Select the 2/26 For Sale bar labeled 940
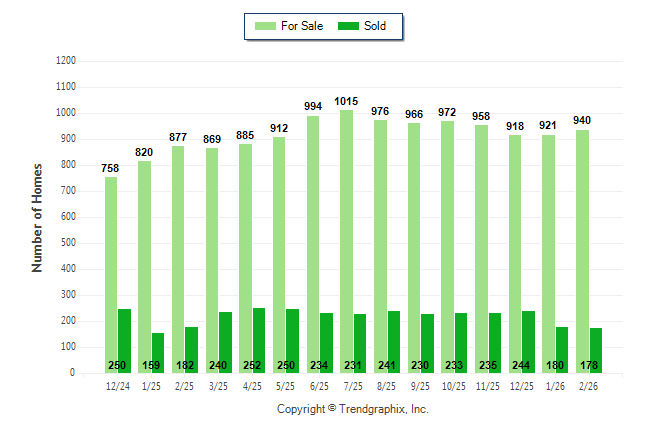Screen dimensions: 646x434 pos(583,250)
